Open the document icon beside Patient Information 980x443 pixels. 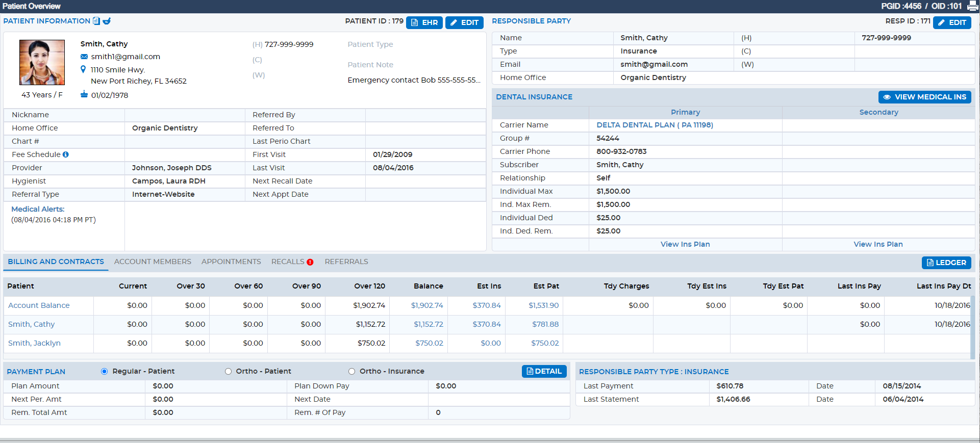tap(96, 21)
